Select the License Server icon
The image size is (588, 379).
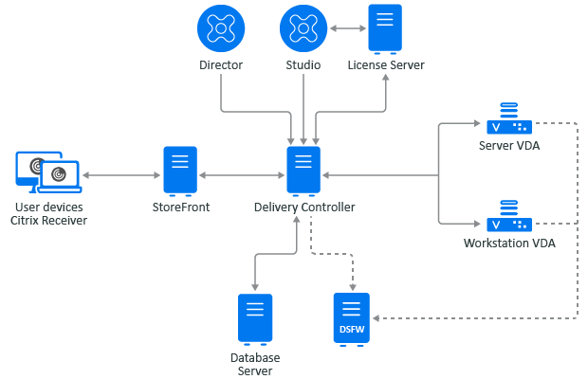(x=385, y=29)
